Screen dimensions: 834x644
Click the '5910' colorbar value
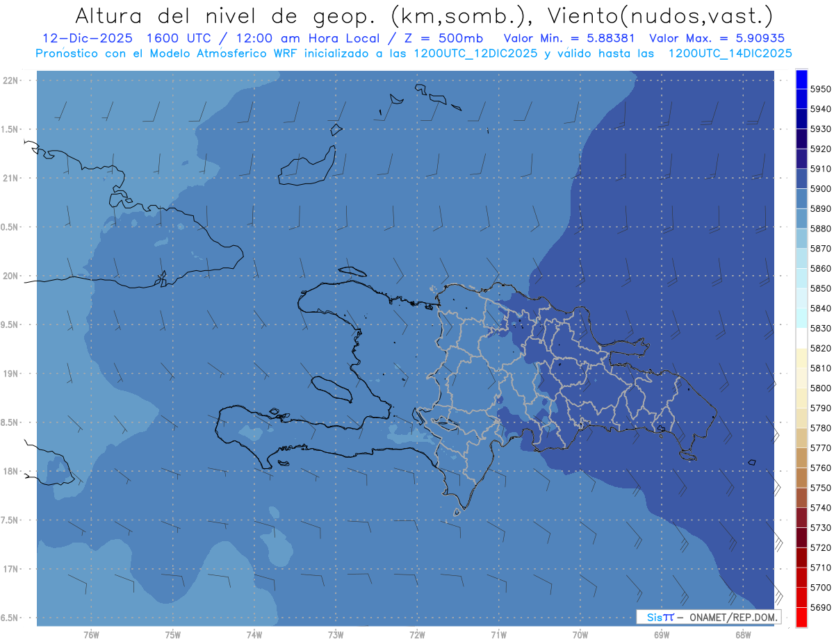821,169
